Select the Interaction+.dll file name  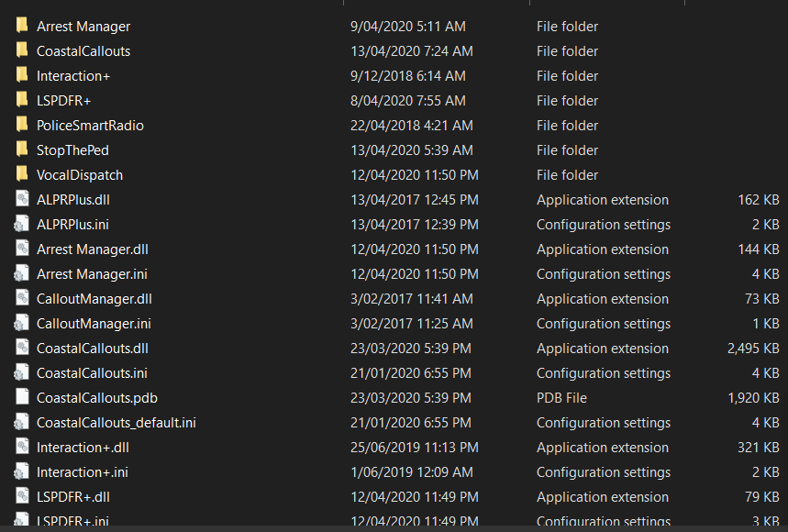pos(83,447)
